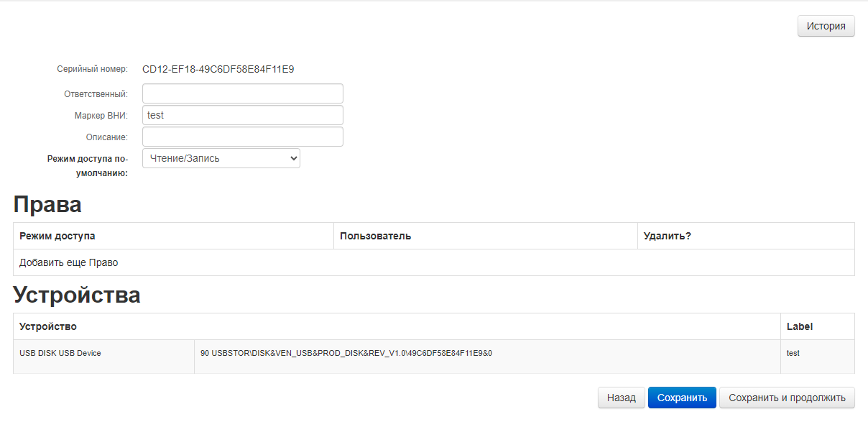Image resolution: width=868 pixels, height=422 pixels.
Task: Open the История page
Action: 826,26
